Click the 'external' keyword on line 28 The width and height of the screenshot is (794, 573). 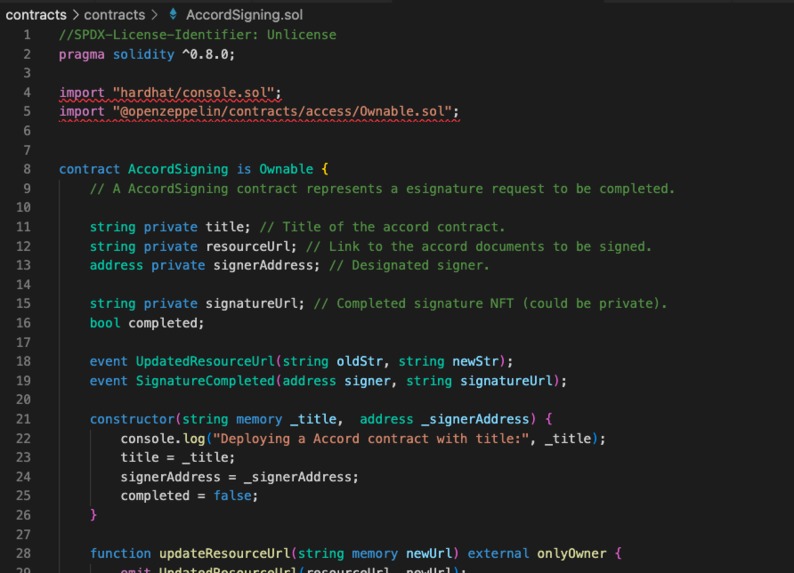point(498,553)
